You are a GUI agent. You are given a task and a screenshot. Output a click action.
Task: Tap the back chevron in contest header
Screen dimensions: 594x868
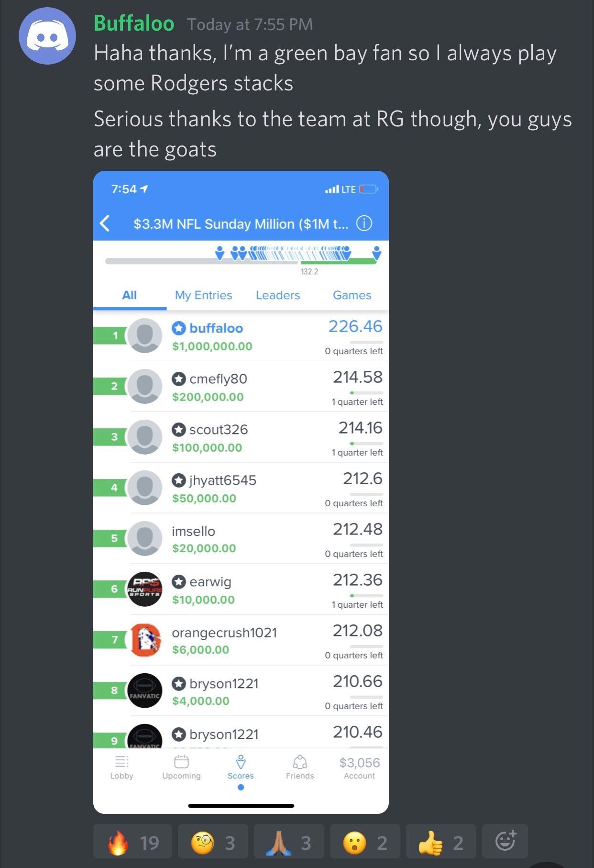pos(105,223)
